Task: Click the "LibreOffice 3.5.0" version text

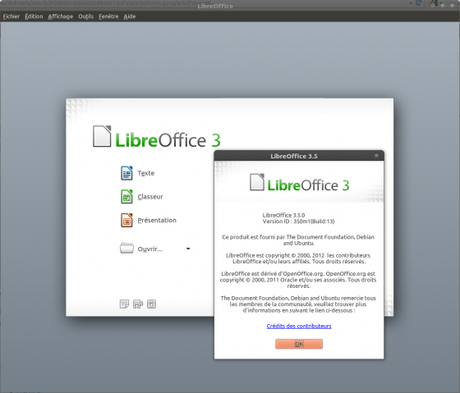Action: pos(284,215)
